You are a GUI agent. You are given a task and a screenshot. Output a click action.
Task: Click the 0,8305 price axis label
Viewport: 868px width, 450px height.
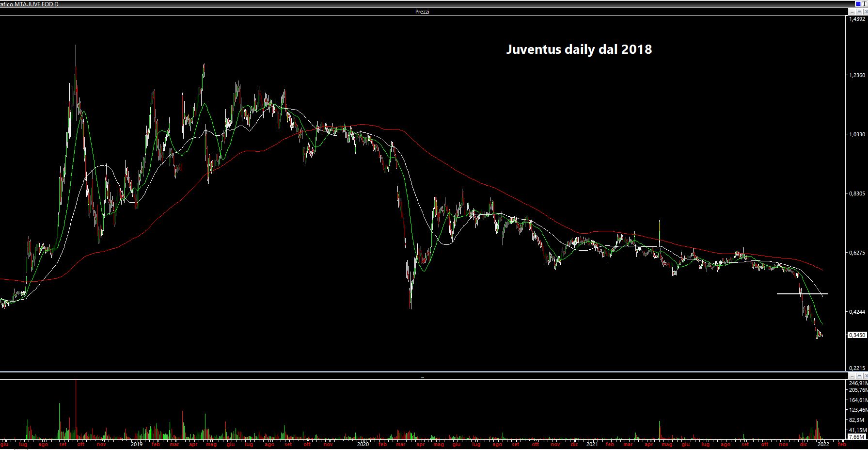(857, 193)
